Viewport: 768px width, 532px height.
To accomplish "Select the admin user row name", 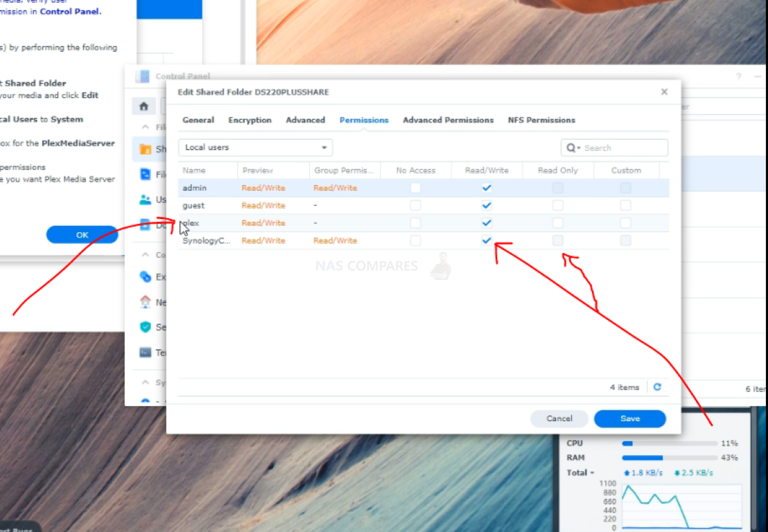I will (x=195, y=188).
